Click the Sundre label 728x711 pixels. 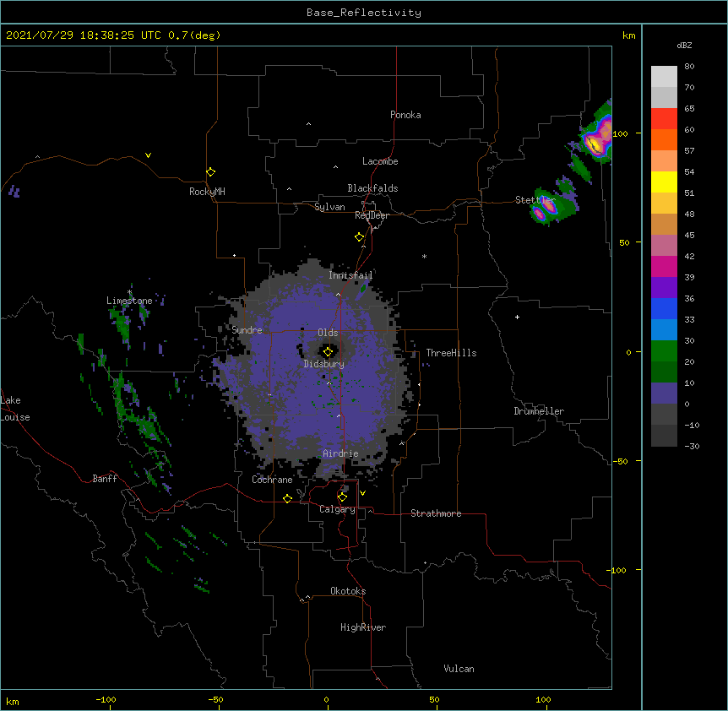click(x=247, y=330)
